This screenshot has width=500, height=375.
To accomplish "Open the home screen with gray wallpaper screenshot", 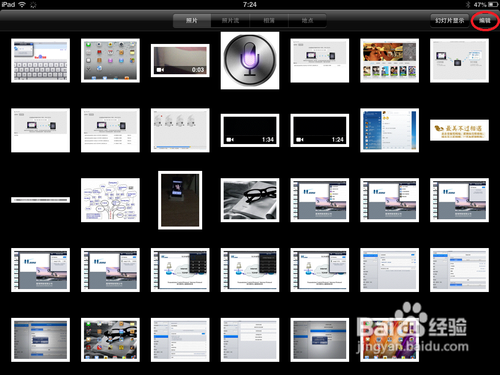I will (110, 340).
